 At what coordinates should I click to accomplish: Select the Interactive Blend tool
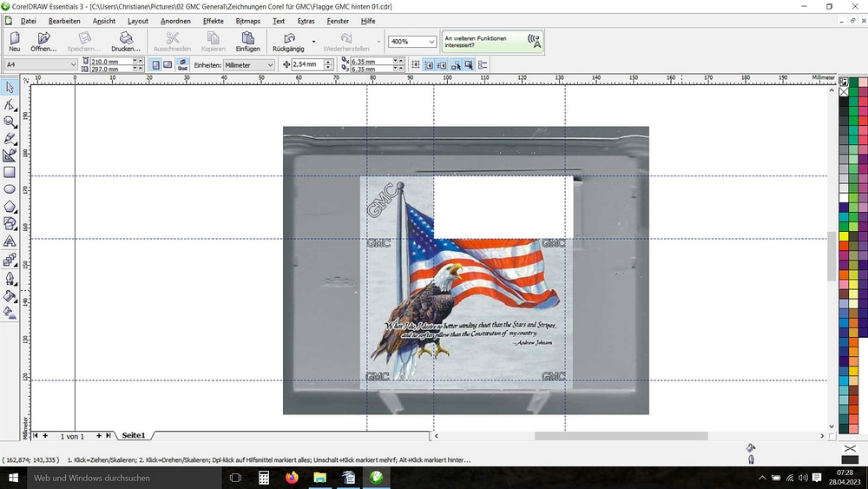tap(10, 260)
